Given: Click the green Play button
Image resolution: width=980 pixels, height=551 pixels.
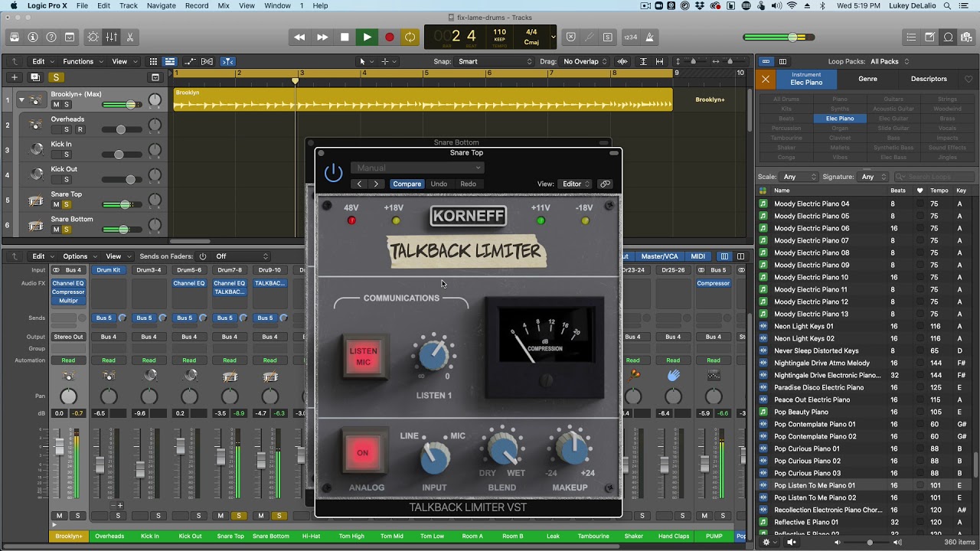Looking at the screenshot, I should click(x=367, y=37).
